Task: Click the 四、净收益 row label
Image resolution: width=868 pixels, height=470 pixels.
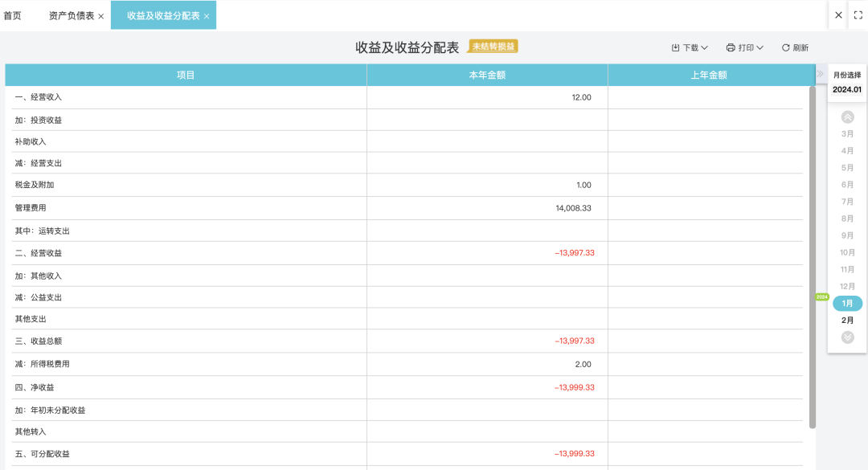Action: 35,387
